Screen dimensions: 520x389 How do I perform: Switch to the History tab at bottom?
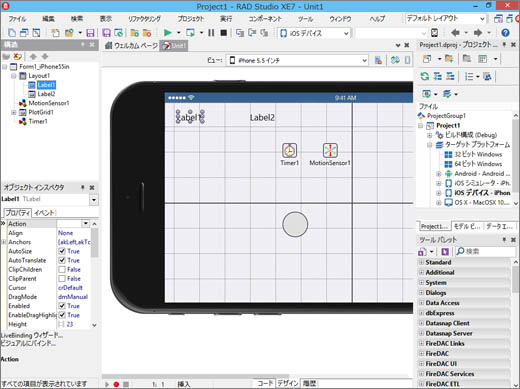[309, 384]
